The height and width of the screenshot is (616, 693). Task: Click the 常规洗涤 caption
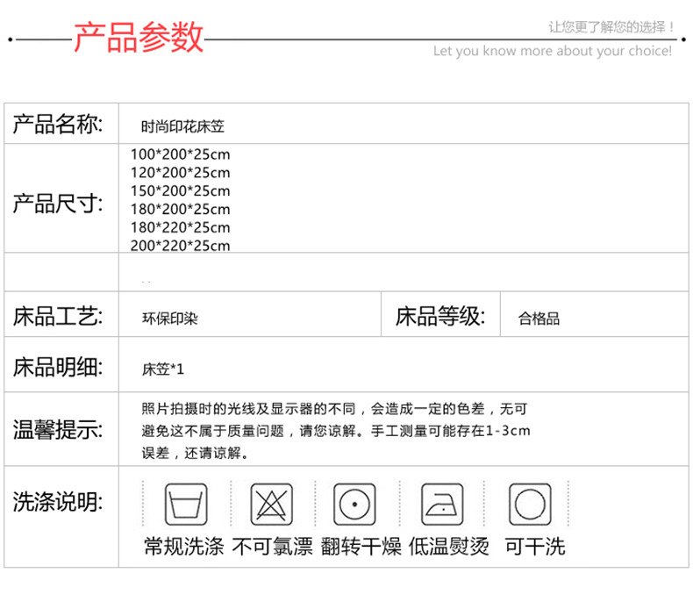point(184,547)
